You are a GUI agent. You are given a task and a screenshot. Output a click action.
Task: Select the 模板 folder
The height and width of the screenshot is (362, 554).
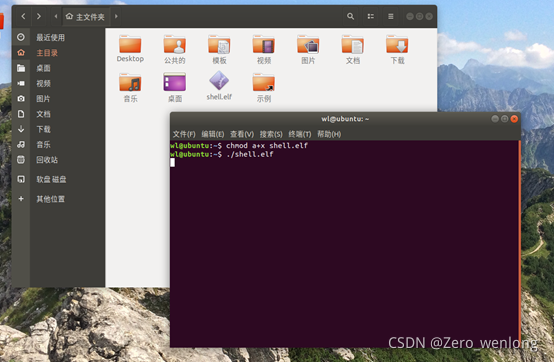click(219, 49)
